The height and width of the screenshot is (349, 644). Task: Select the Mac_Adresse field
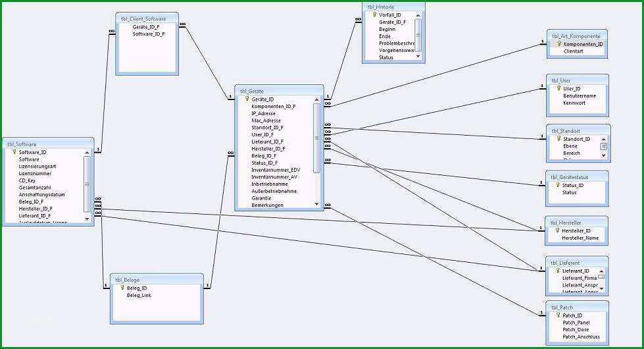pos(266,121)
